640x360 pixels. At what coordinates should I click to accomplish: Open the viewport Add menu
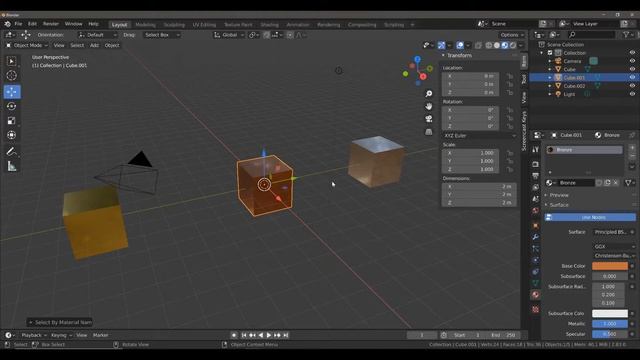point(94,45)
